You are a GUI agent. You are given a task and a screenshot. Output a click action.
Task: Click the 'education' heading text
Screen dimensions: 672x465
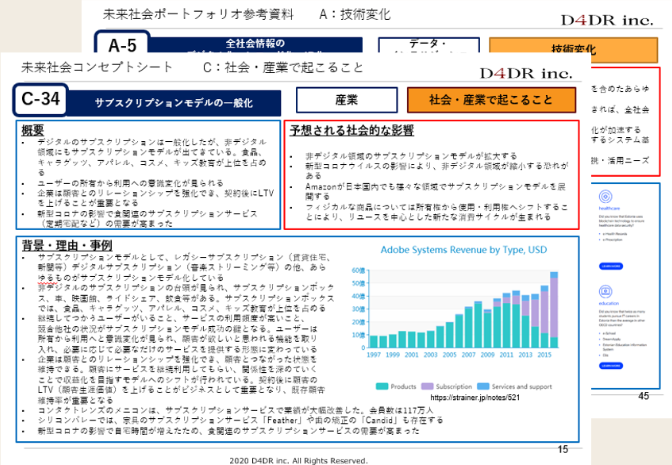tap(609, 303)
